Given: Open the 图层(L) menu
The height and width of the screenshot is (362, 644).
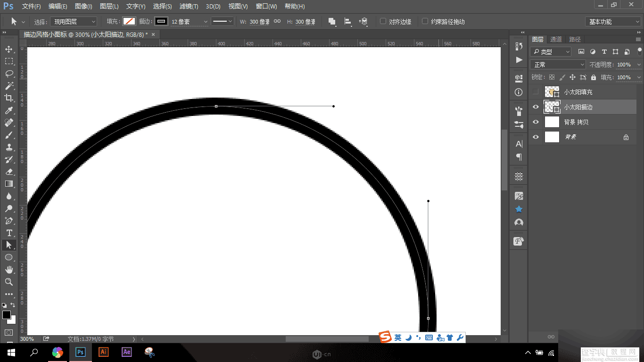Looking at the screenshot, I should coord(109,7).
